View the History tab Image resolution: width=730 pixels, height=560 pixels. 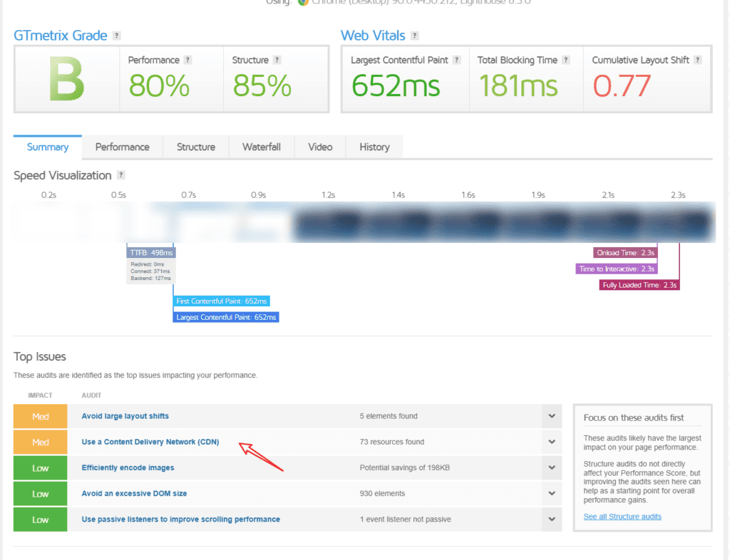(374, 147)
